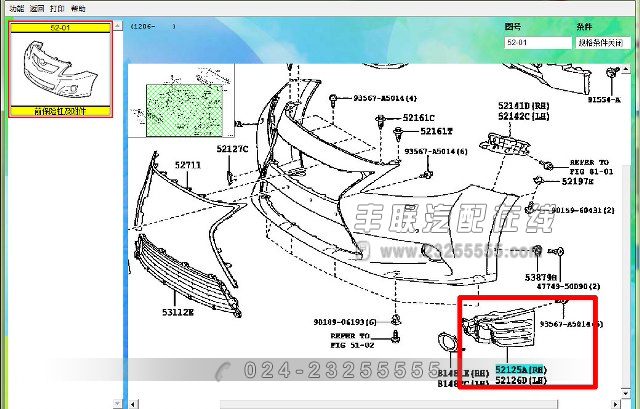
Task: Click the 52141D bumper side support drawing
Action: 504,144
